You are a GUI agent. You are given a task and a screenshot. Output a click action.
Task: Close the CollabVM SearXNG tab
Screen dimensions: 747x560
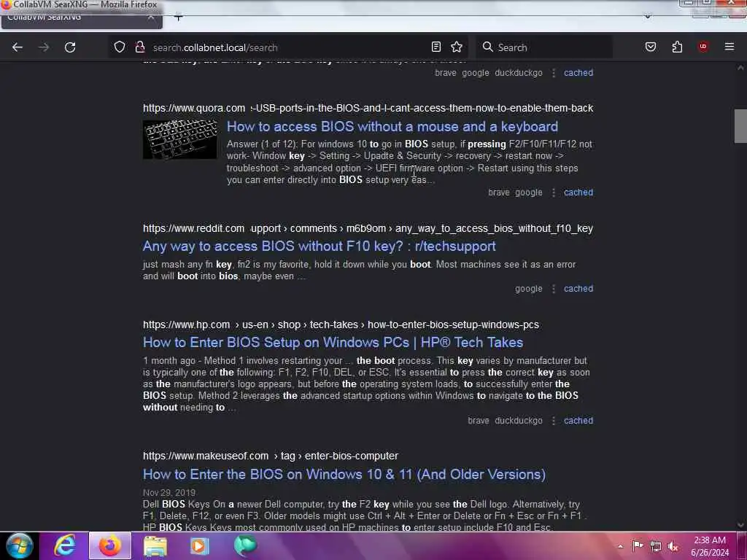pos(150,17)
